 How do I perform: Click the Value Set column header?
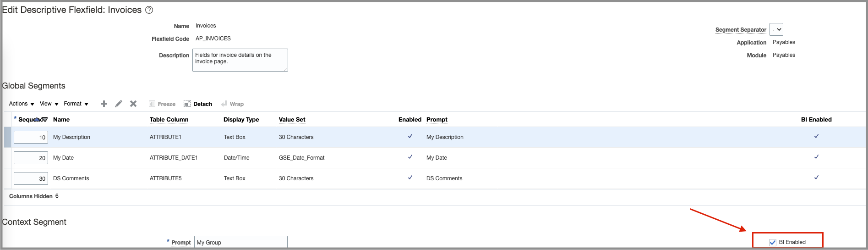292,120
